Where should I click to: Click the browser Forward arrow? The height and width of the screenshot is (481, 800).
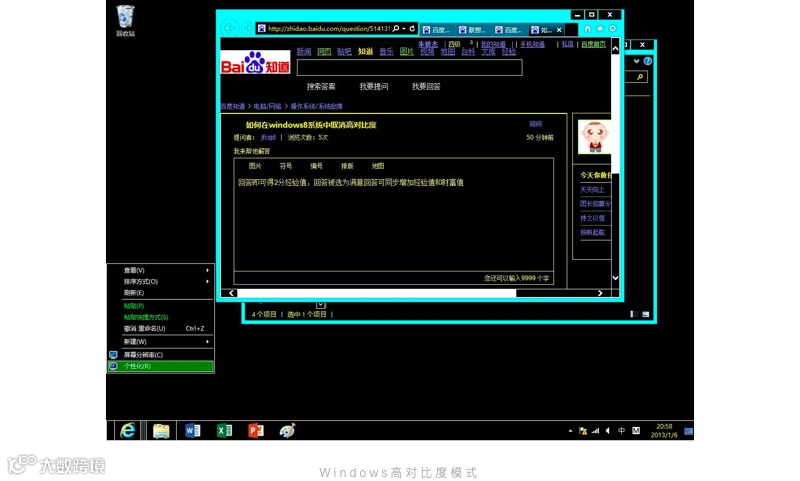[247, 29]
